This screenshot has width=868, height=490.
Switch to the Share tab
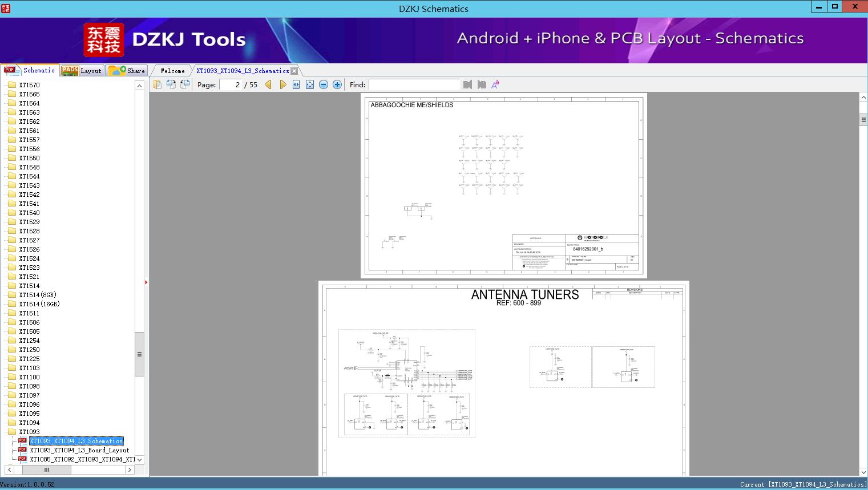pyautogui.click(x=127, y=71)
